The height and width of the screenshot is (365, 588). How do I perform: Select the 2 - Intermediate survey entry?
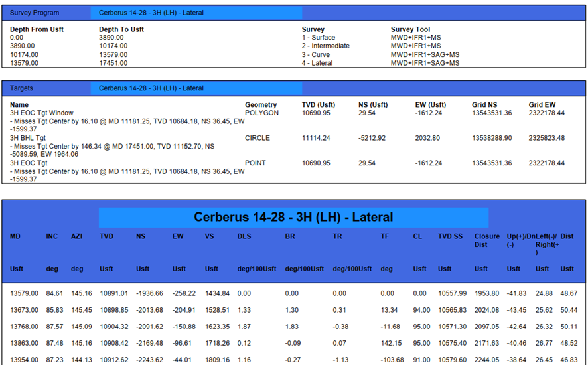pos(325,46)
